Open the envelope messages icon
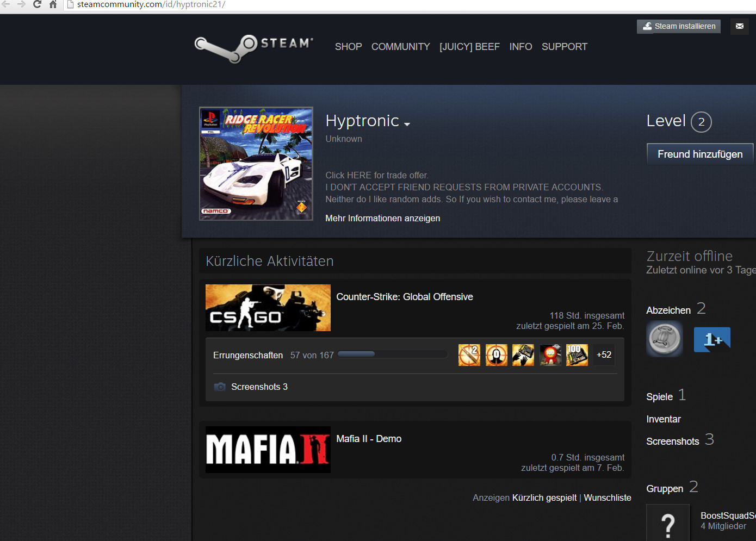 (x=739, y=26)
